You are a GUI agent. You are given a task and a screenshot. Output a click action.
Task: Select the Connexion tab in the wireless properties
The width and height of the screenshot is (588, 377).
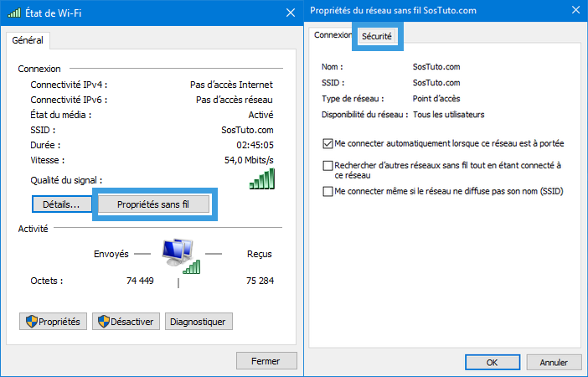coord(333,35)
